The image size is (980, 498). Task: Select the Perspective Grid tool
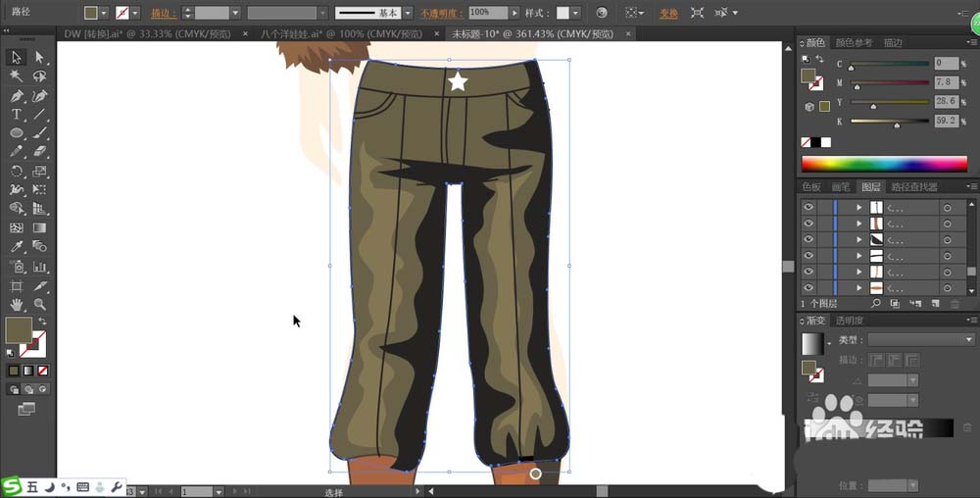[x=40, y=209]
